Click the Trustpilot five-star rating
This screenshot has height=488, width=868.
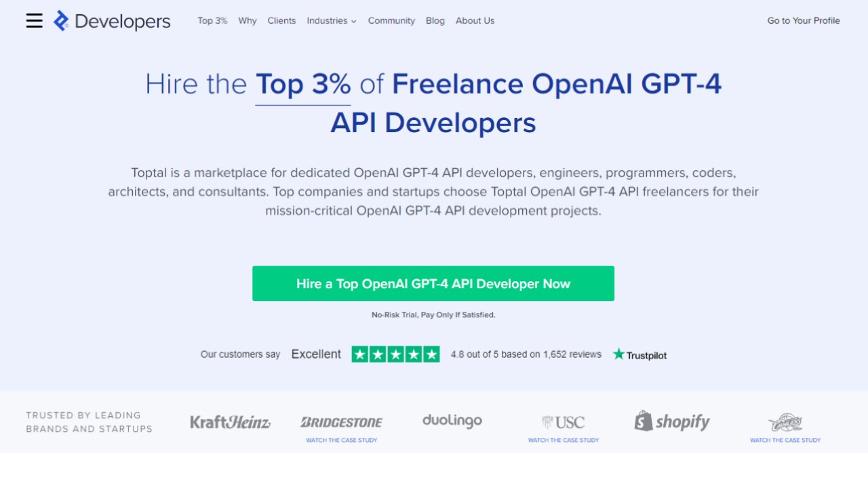(x=395, y=354)
